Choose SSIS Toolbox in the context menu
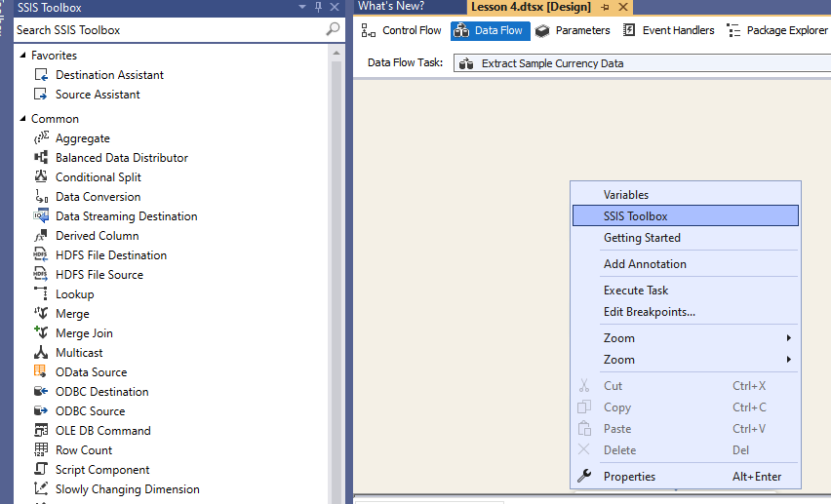This screenshot has height=504, width=831. coord(686,215)
